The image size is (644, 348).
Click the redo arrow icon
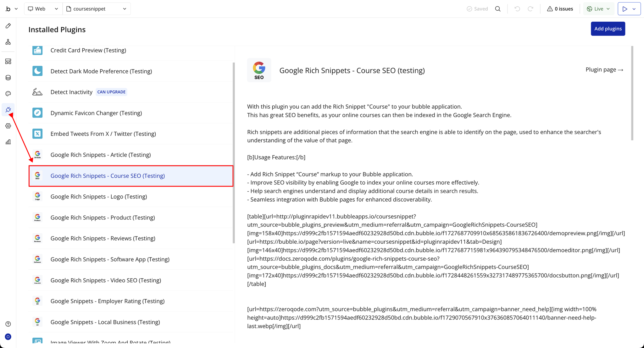[x=530, y=9]
